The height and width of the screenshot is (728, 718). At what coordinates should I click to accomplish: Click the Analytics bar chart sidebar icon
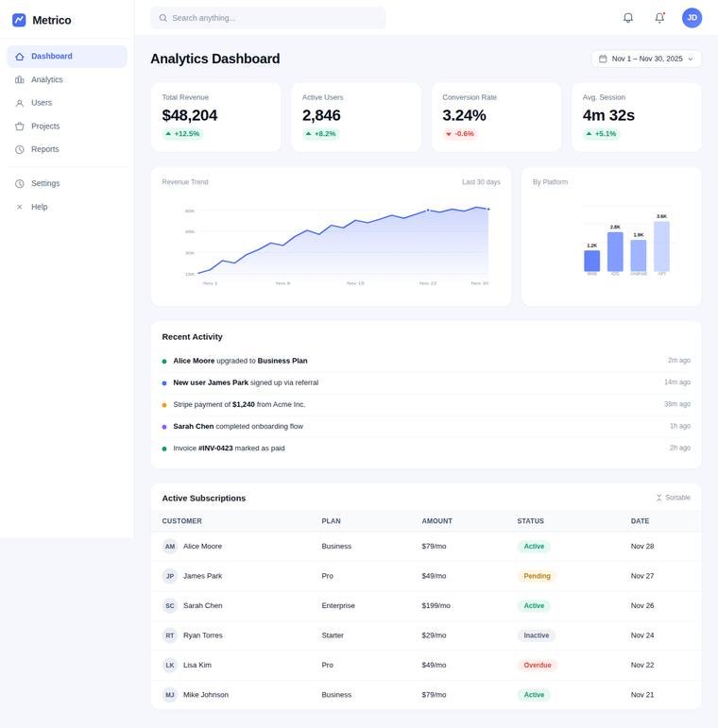coord(20,80)
